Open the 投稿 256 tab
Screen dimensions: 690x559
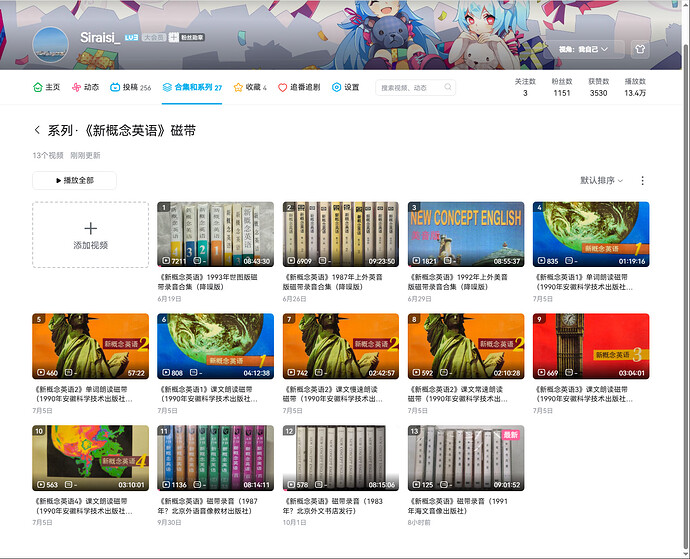pos(130,87)
